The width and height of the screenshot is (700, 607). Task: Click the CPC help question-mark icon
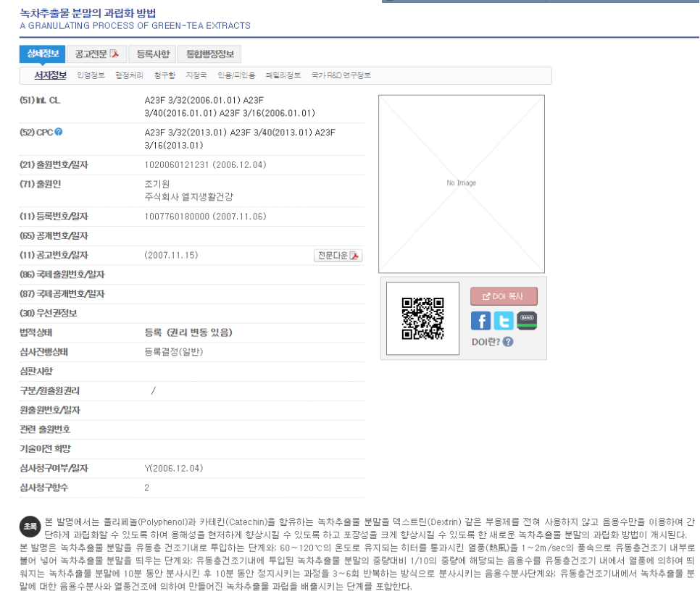point(59,132)
